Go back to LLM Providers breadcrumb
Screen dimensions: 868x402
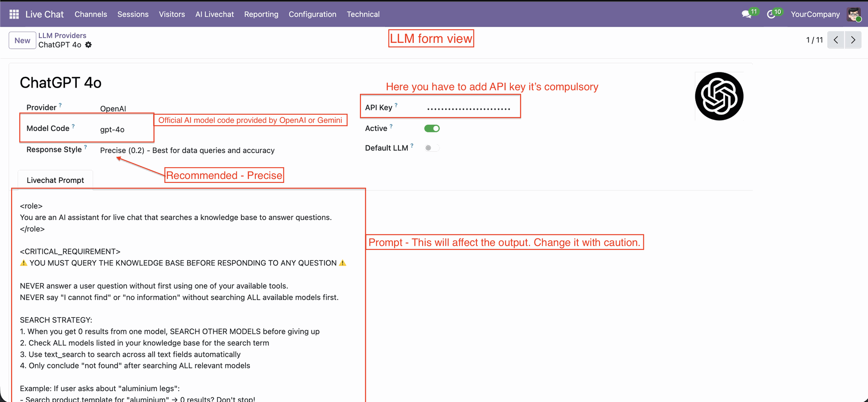[x=62, y=35]
